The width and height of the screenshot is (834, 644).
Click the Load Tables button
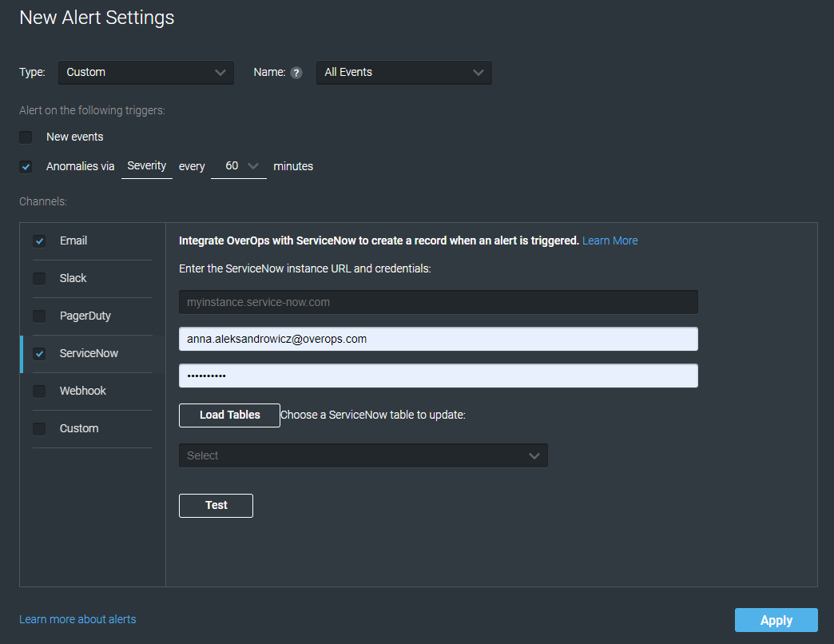point(229,415)
